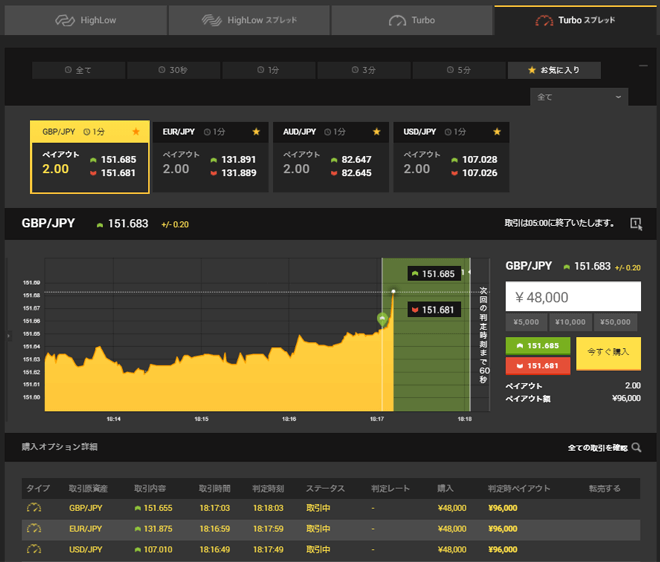Click the 購入オプション詳細 section header
This screenshot has height=562, width=660.
tap(59, 447)
